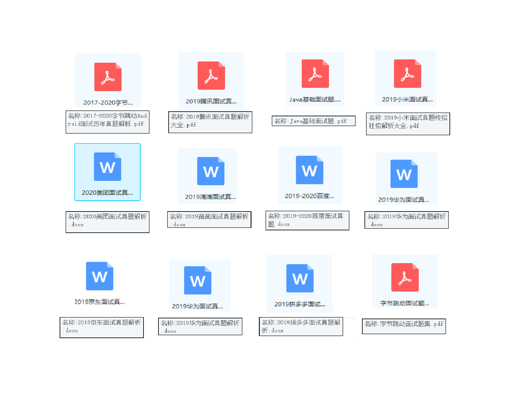Image resolution: width=532 pixels, height=395 pixels.
Task: Open the 2019小米面试真 PDF icon
Action: pyautogui.click(x=407, y=74)
